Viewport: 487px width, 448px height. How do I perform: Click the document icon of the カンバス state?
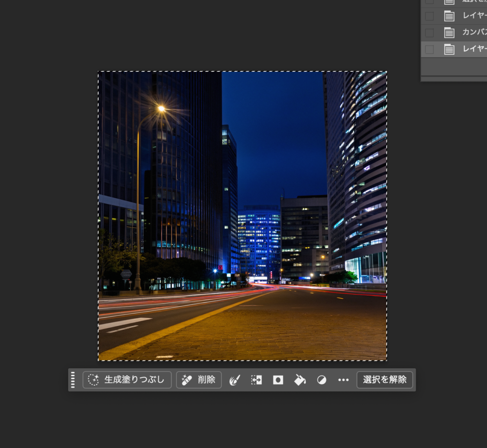[449, 33]
